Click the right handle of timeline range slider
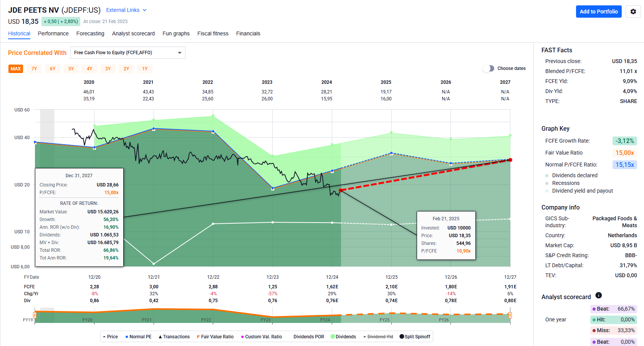 pos(510,315)
